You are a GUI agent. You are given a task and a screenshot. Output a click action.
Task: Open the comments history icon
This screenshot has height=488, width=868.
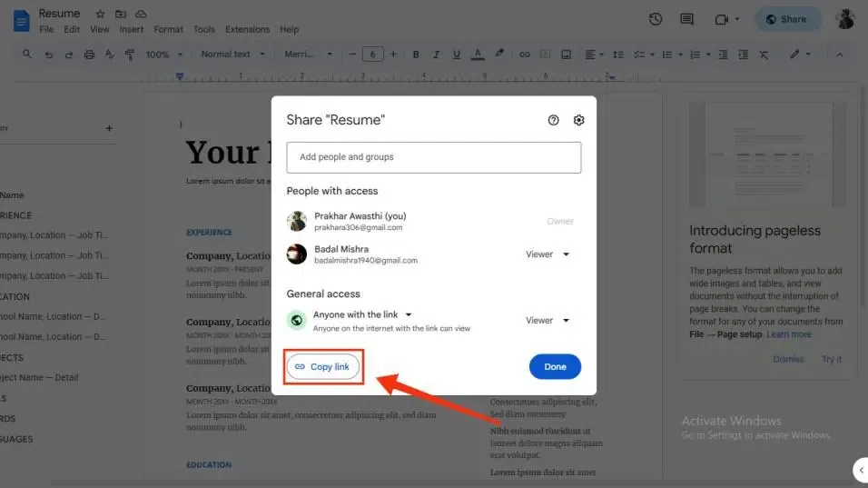[x=686, y=19]
